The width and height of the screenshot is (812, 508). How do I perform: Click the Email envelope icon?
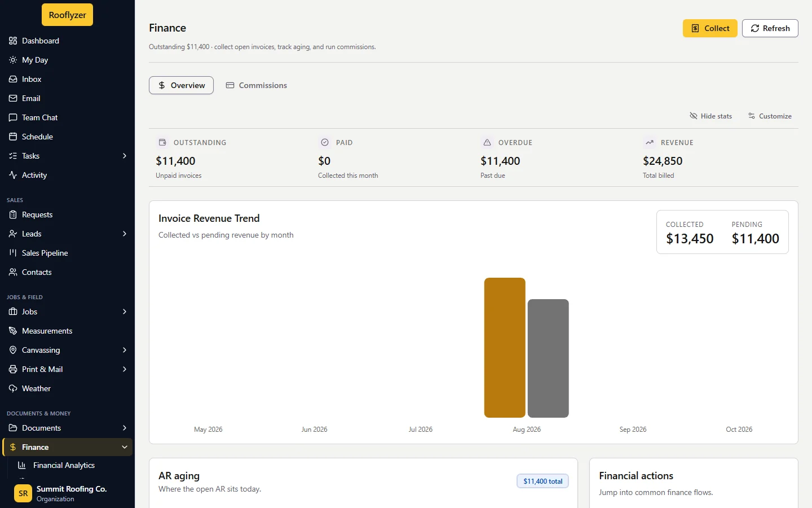tap(13, 98)
